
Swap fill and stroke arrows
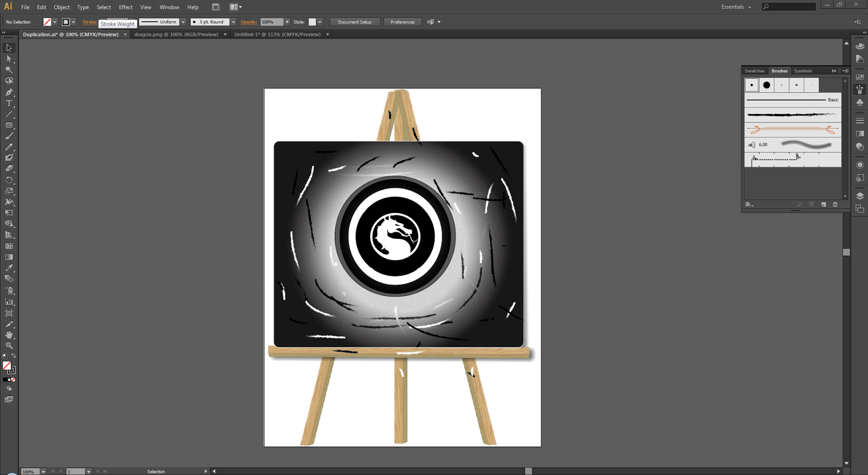point(14,356)
